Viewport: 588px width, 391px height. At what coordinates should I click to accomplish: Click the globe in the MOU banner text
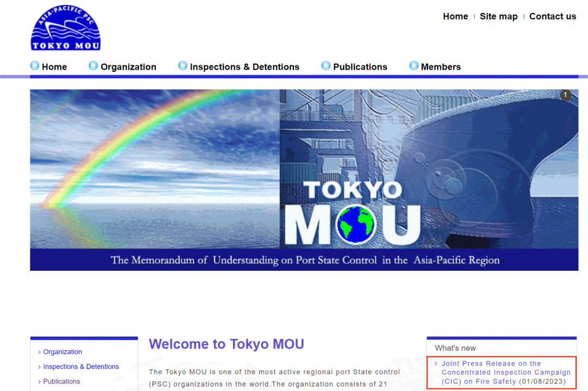pyautogui.click(x=356, y=225)
